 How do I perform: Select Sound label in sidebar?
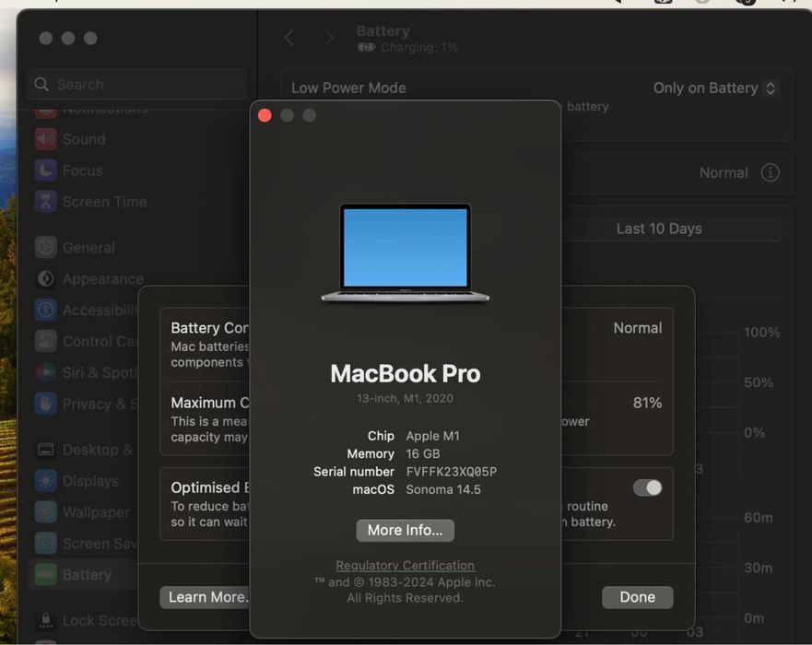pyautogui.click(x=84, y=139)
